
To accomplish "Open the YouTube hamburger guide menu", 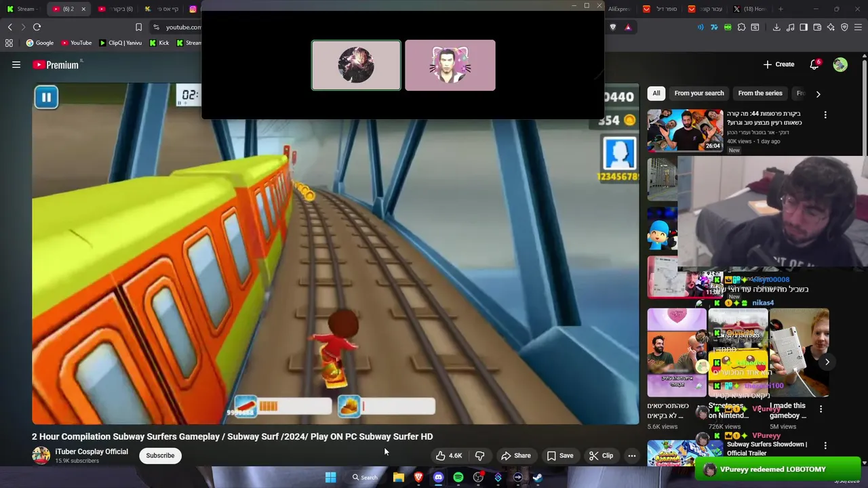I will click(x=16, y=64).
